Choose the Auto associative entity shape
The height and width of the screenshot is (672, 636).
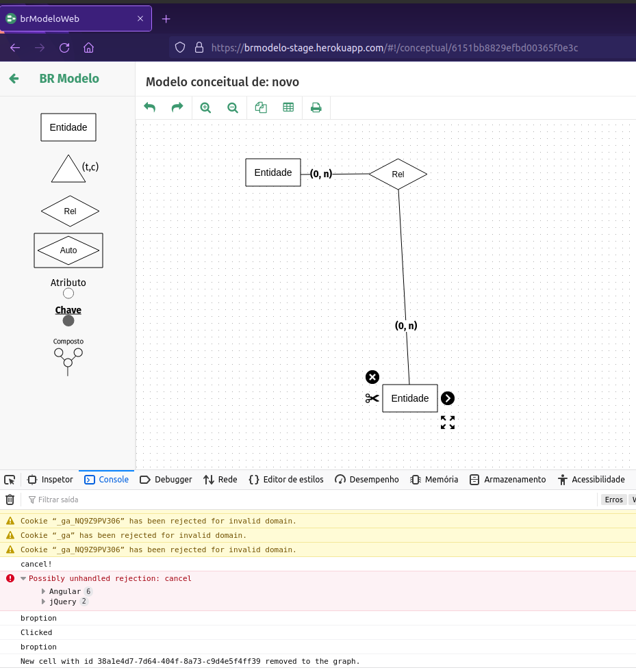tap(68, 250)
